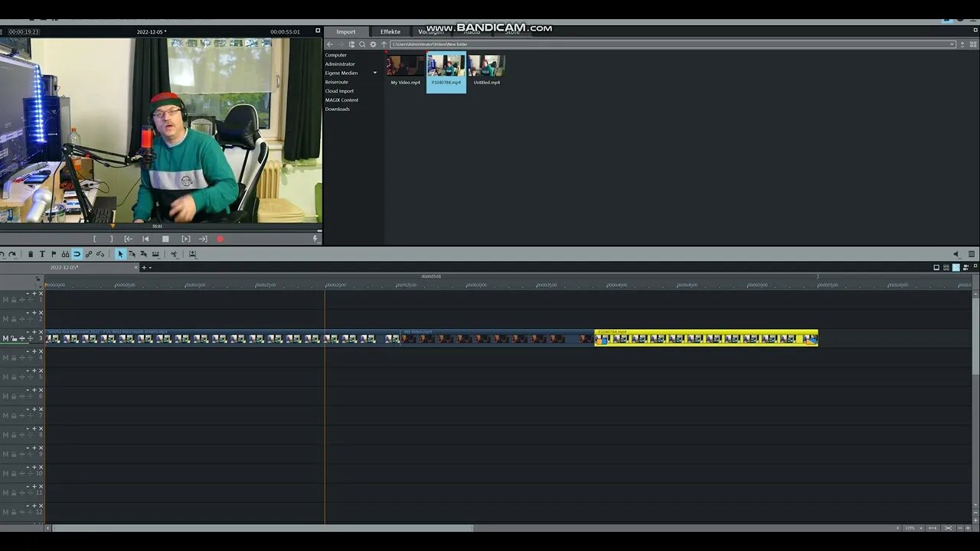This screenshot has height=551, width=980.
Task: Add a new movie tab with plus
Action: coord(144,267)
